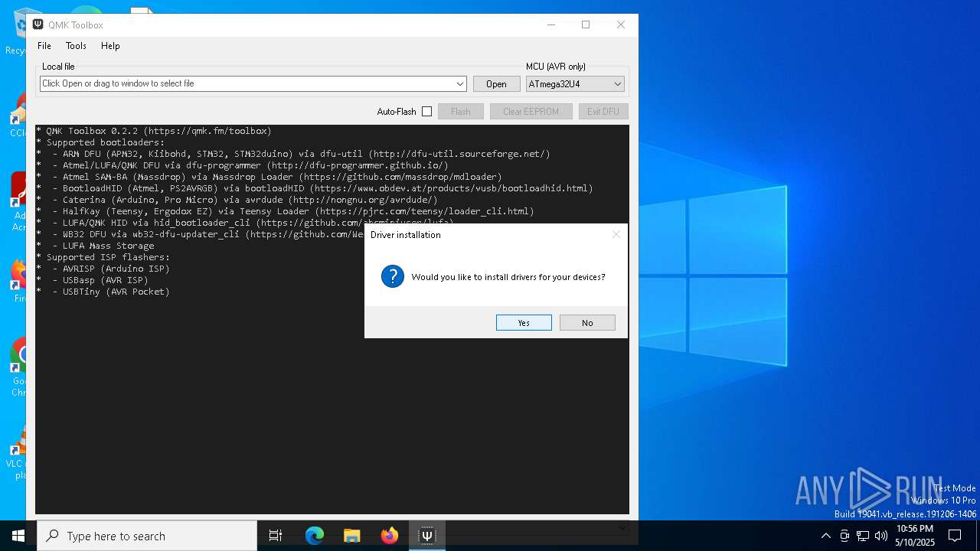Toggle the Auto-Flash checkbox

coord(426,112)
